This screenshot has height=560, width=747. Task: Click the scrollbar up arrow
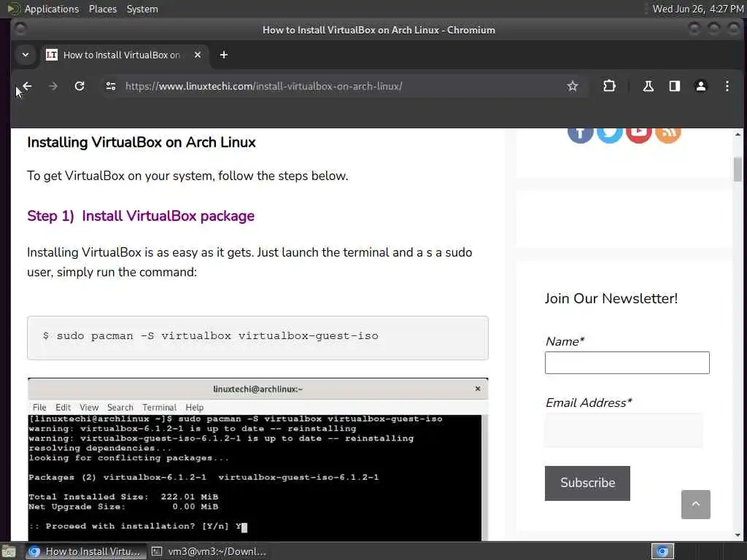[x=738, y=134]
